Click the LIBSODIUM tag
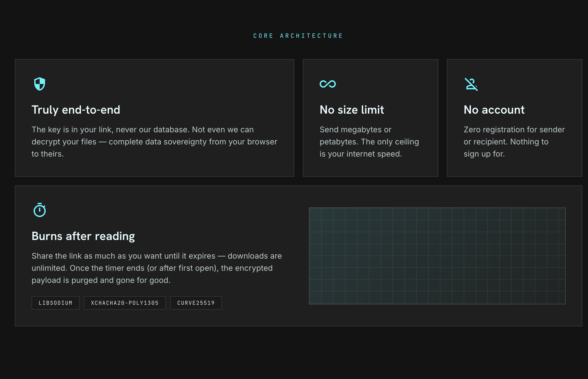The width and height of the screenshot is (588, 379). coord(56,303)
